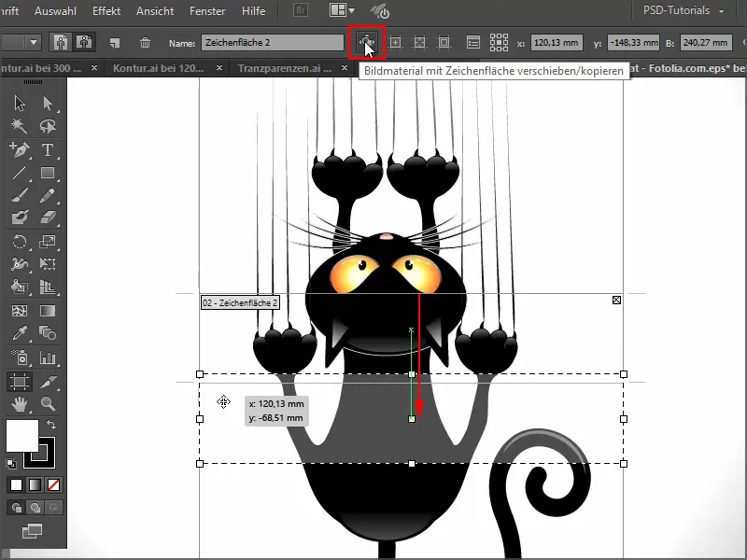Reset default fill and stroke

point(10,463)
